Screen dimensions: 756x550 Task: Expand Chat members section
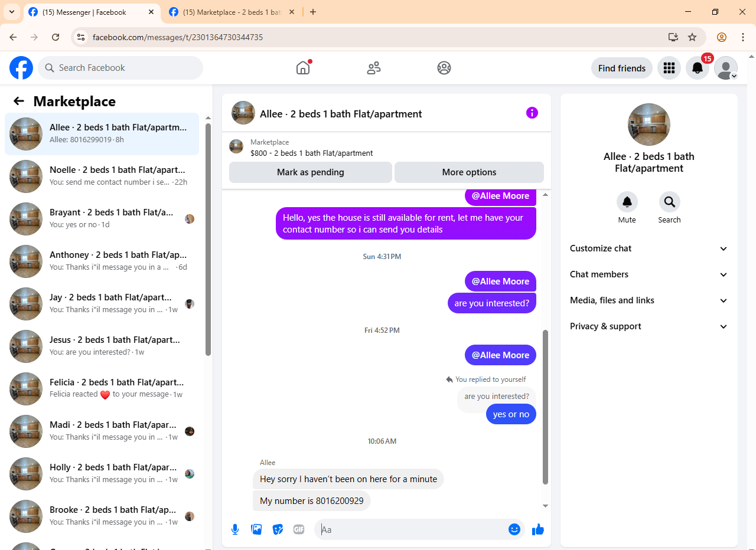tap(649, 274)
